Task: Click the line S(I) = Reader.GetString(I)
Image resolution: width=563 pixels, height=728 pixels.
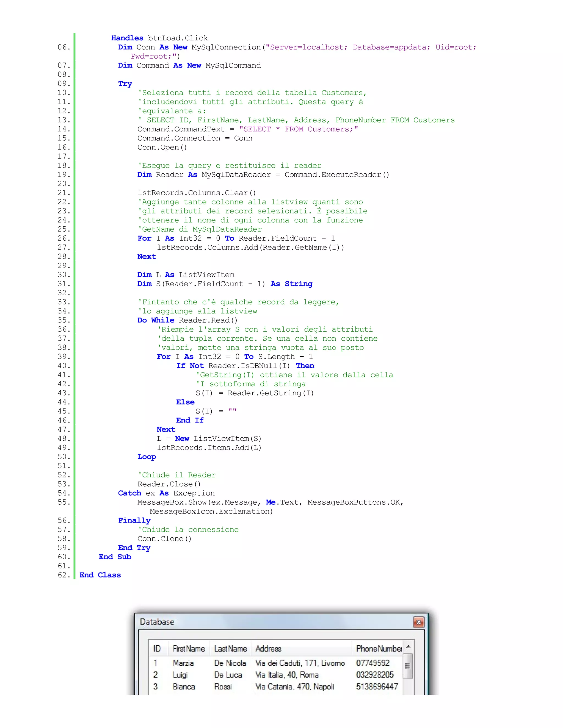Action: pos(255,393)
